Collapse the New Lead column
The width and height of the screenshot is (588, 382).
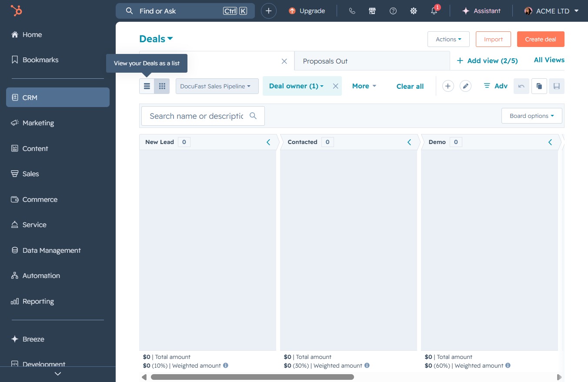click(268, 142)
